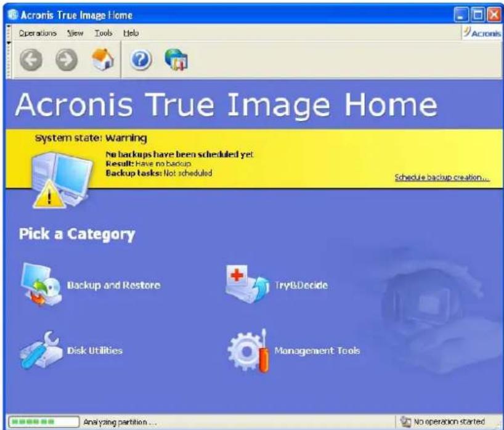The height and width of the screenshot is (430, 504).
Task: Click the Forward arrow toolbar icon
Action: coord(67,60)
